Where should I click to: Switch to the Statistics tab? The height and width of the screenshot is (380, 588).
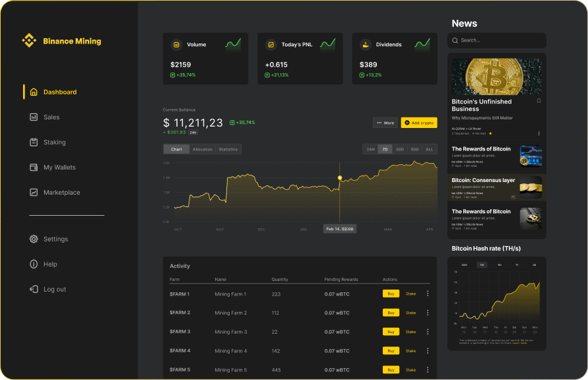pyautogui.click(x=228, y=149)
